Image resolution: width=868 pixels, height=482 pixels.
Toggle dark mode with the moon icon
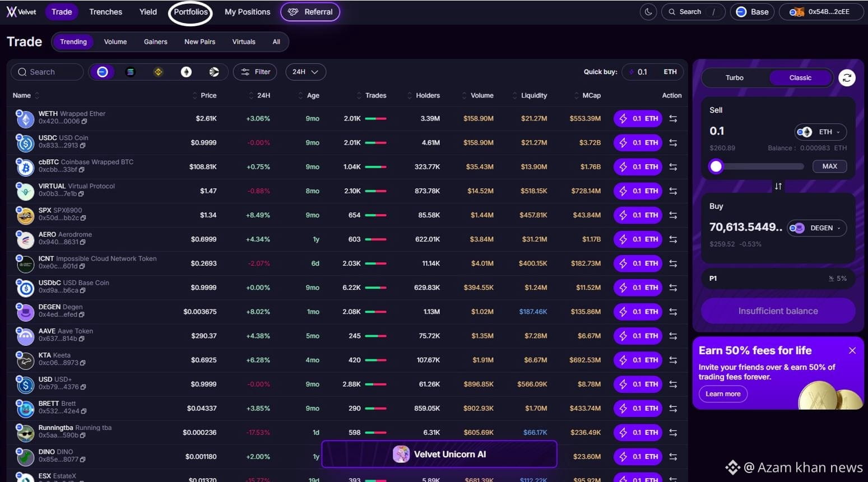pos(648,12)
